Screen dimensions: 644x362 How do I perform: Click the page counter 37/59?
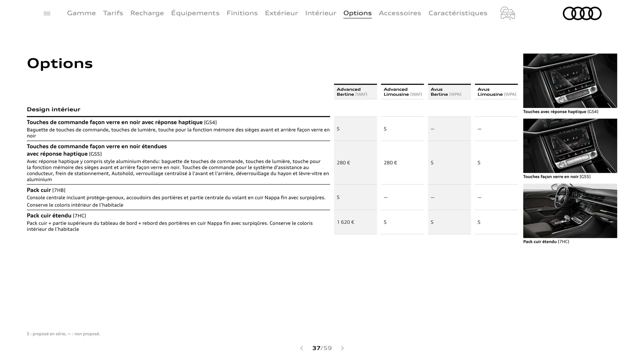[x=322, y=348]
